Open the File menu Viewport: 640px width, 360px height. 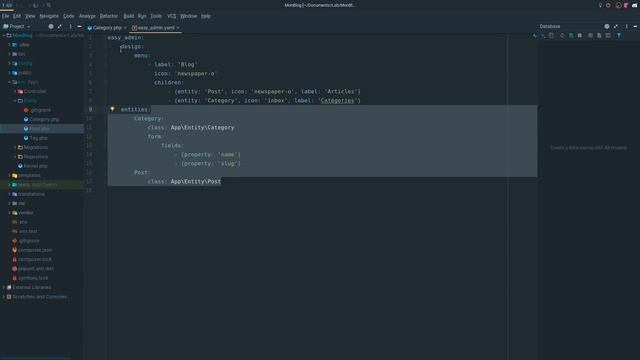point(5,16)
